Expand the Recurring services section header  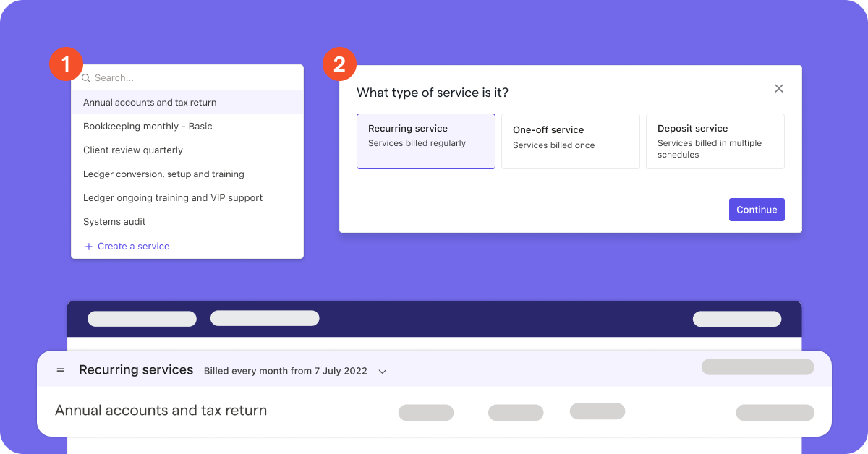coord(136,370)
